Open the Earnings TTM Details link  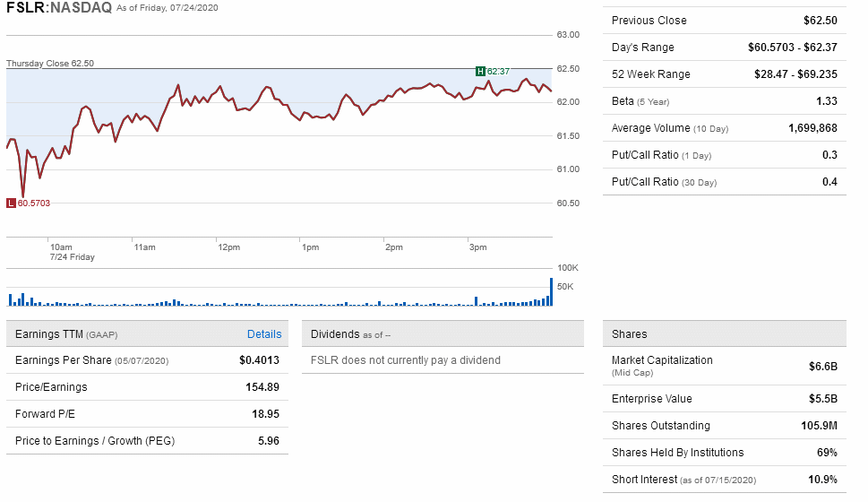click(264, 334)
